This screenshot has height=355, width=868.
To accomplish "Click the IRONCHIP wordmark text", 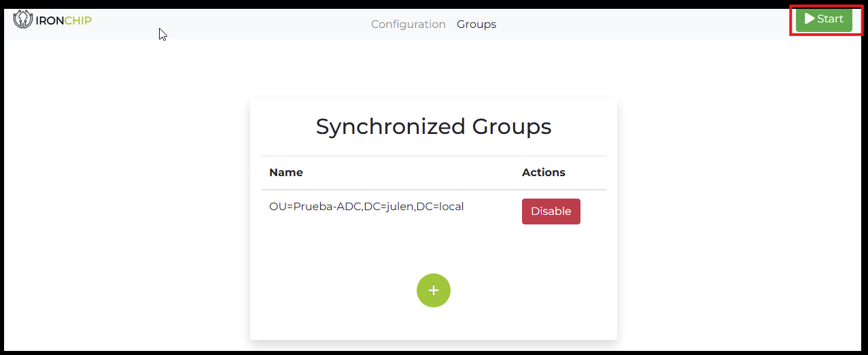I will (63, 20).
